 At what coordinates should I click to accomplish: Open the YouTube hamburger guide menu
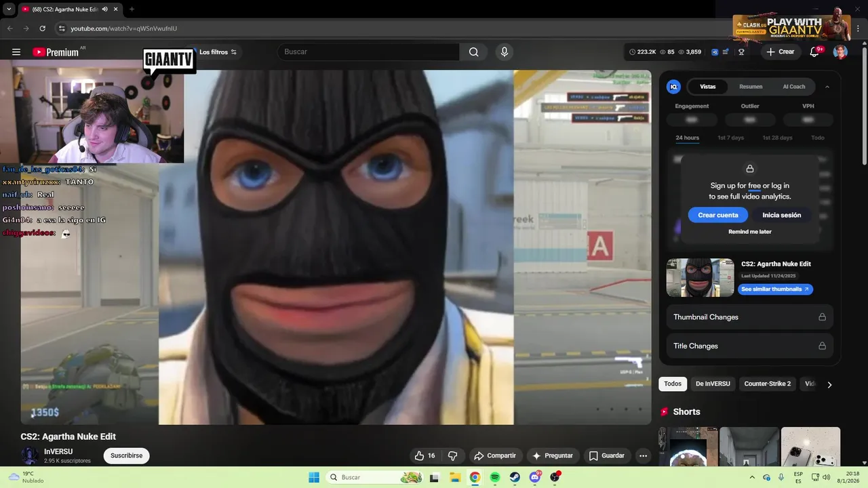point(16,52)
